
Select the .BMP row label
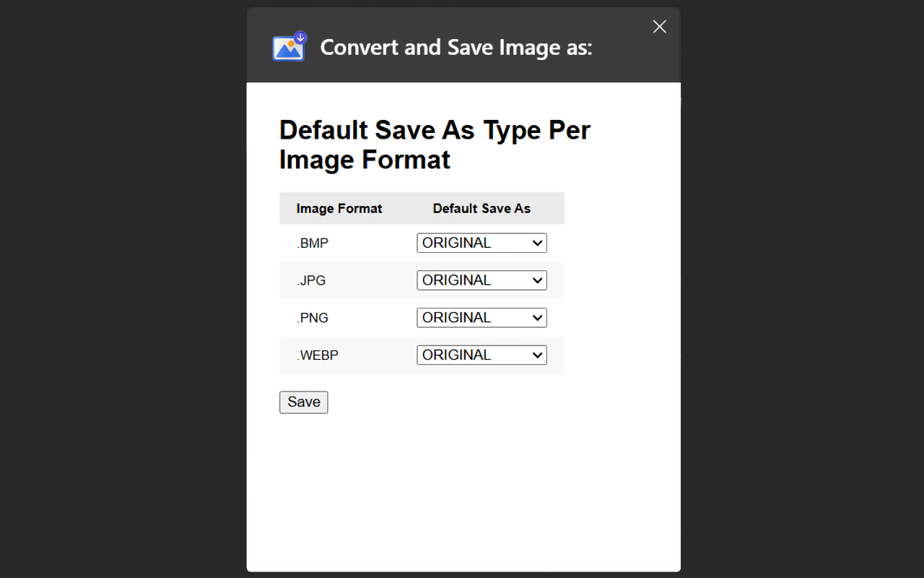pos(313,243)
